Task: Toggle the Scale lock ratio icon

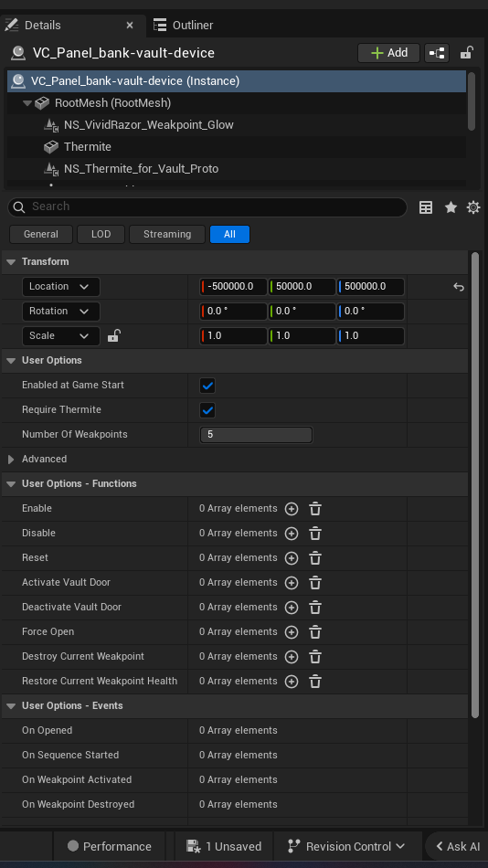Action: (113, 335)
